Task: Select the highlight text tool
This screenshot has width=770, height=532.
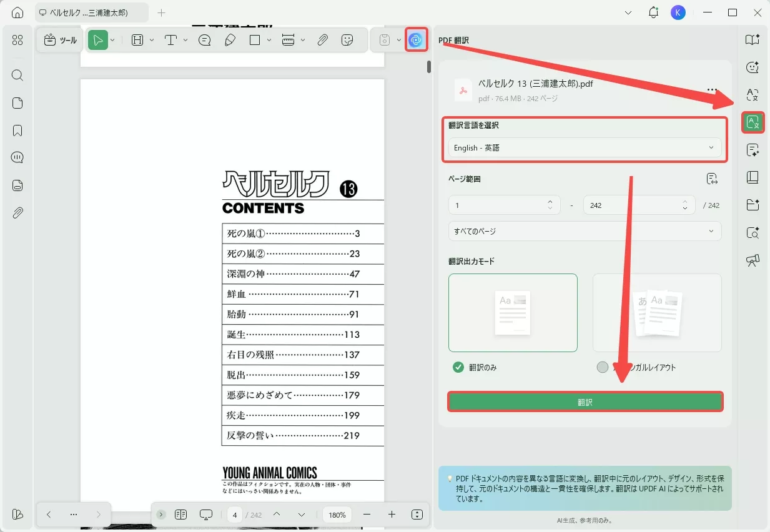Action: 137,41
